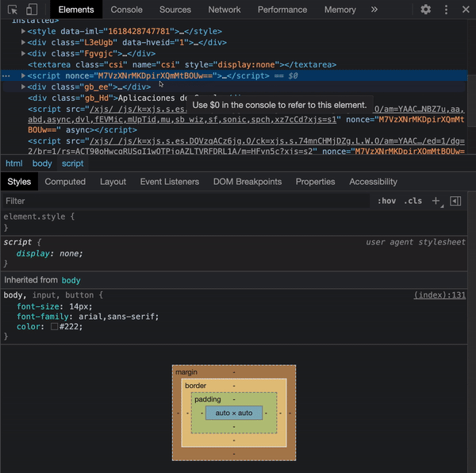Image resolution: width=476 pixels, height=473 pixels.
Task: Open the Properties pane
Action: pyautogui.click(x=315, y=182)
